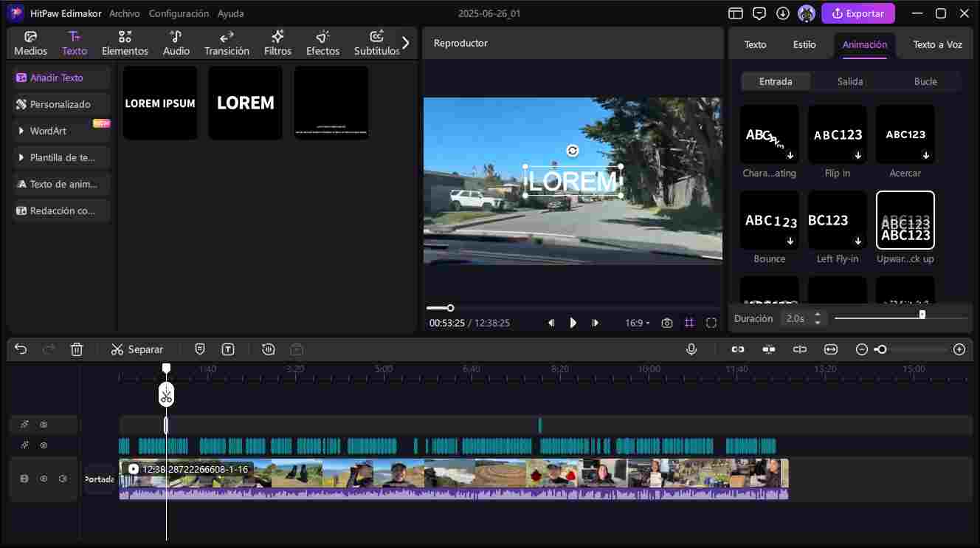Open the Archivo menu

click(x=125, y=13)
